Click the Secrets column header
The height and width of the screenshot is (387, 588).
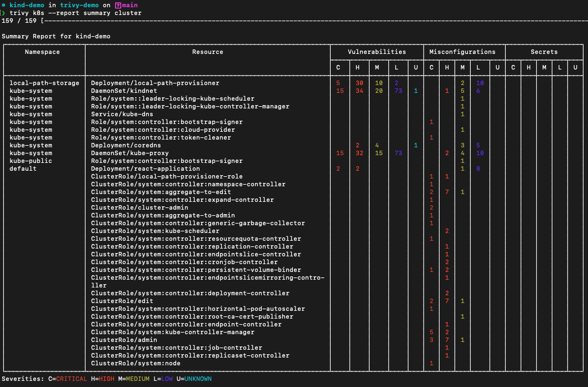pos(544,52)
